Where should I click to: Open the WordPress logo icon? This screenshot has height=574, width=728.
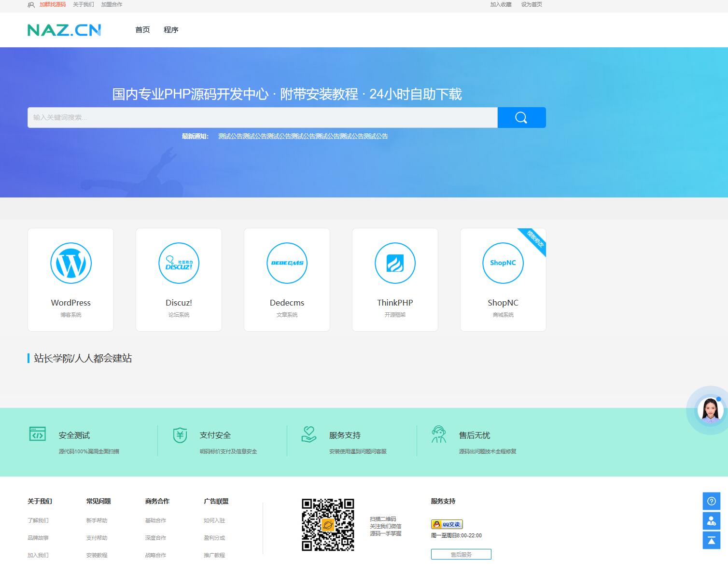(71, 263)
